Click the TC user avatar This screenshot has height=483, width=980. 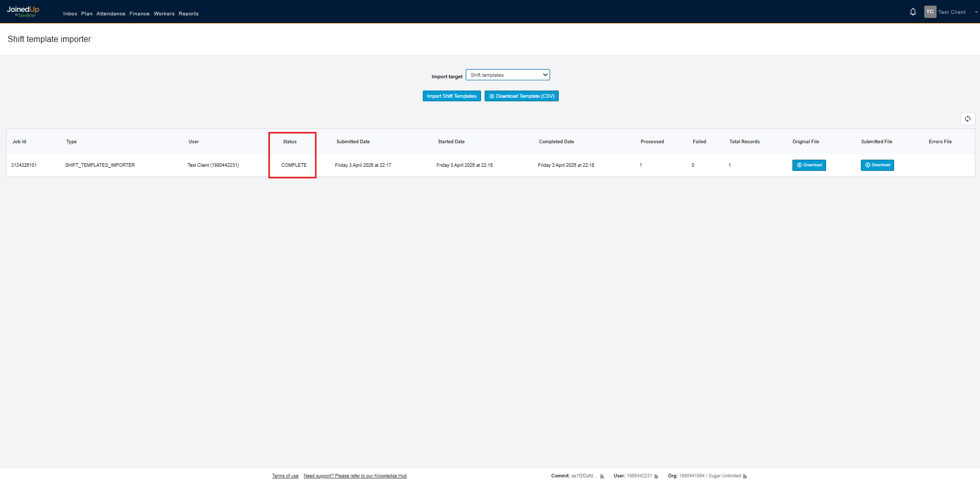[929, 12]
